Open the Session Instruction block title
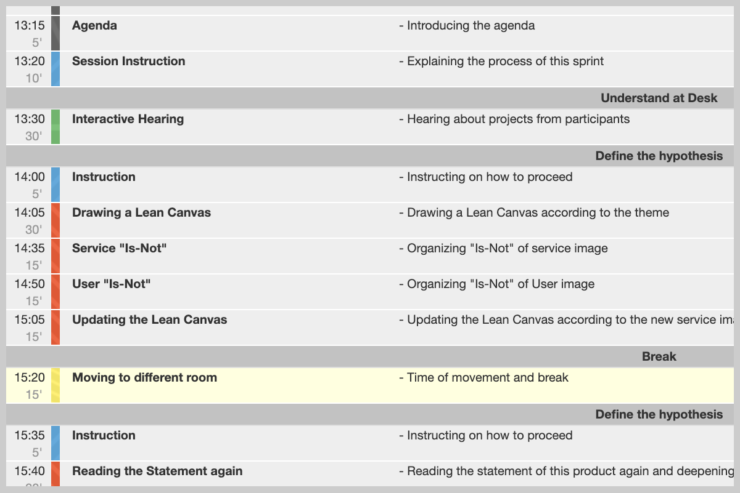740x493 pixels. [128, 61]
